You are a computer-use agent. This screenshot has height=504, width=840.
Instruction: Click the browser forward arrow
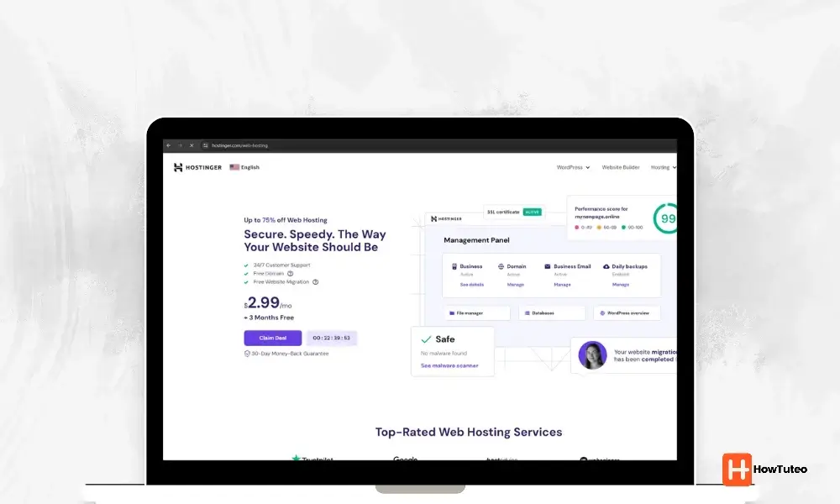coord(180,145)
